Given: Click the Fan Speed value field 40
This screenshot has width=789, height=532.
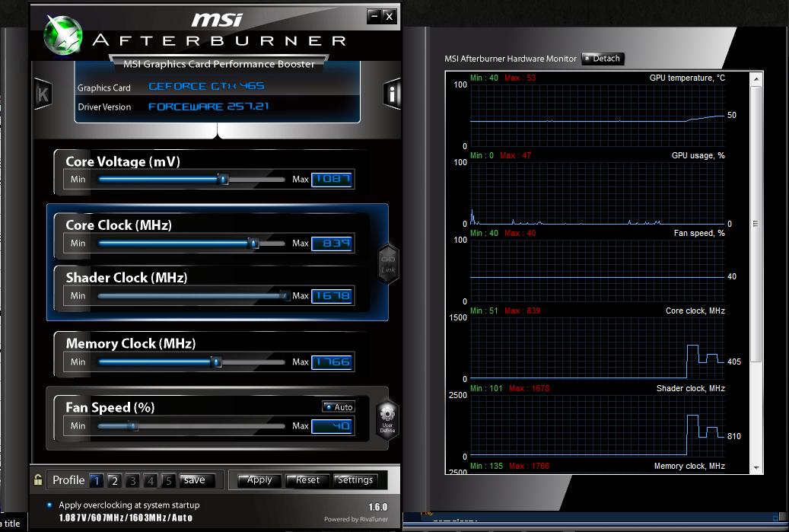Looking at the screenshot, I should click(x=332, y=425).
